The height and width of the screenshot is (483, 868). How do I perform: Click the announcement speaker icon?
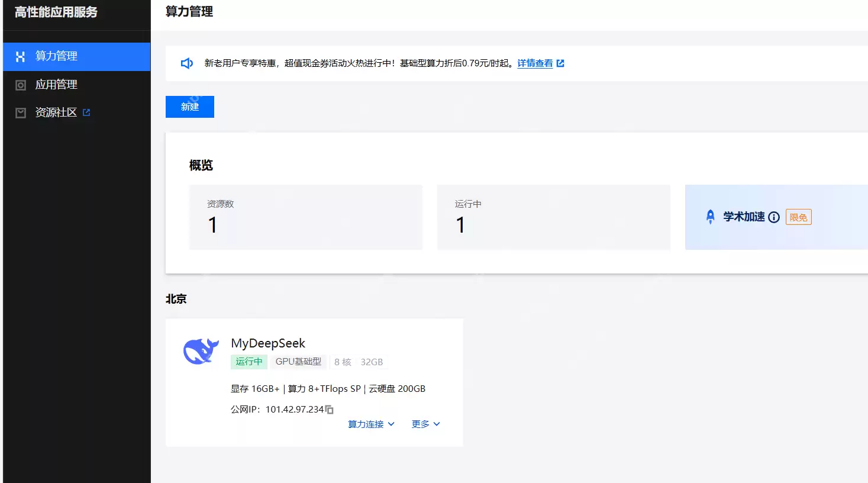point(186,63)
